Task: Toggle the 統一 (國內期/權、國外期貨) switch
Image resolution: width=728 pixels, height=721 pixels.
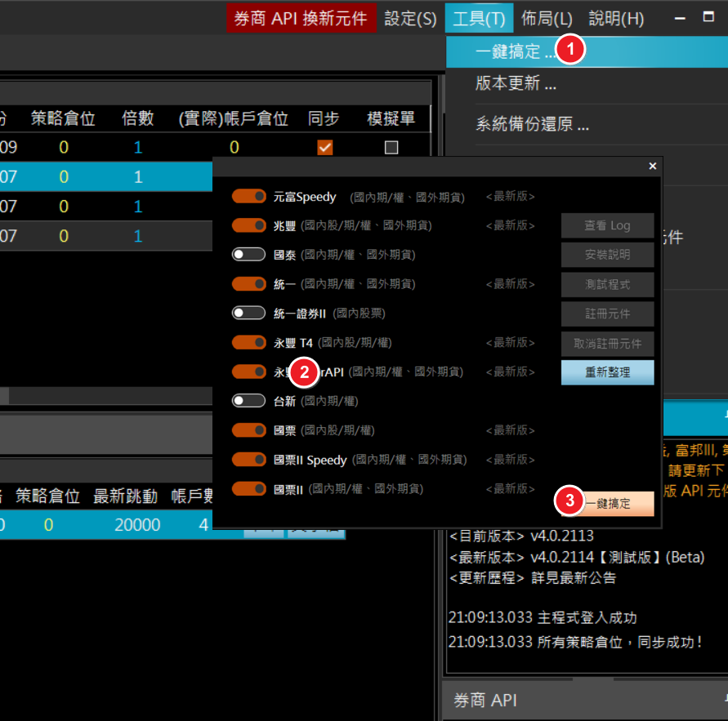Action: click(x=249, y=284)
